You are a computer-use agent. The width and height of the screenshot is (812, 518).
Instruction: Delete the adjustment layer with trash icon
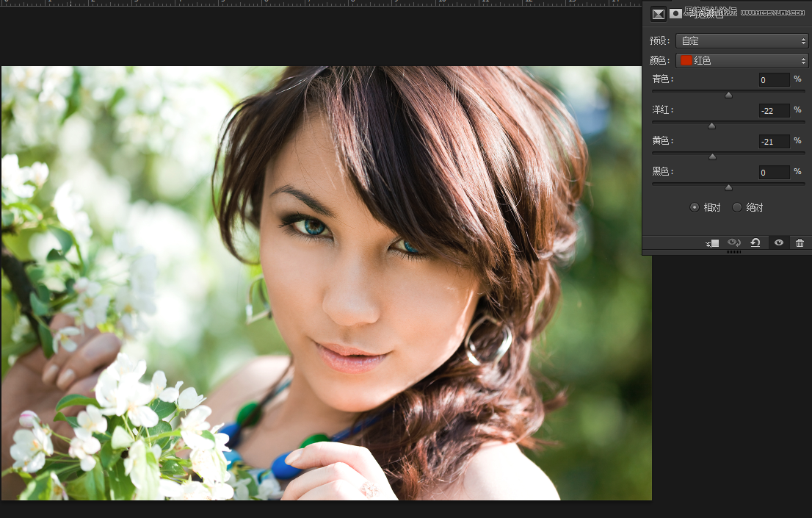pyautogui.click(x=800, y=242)
